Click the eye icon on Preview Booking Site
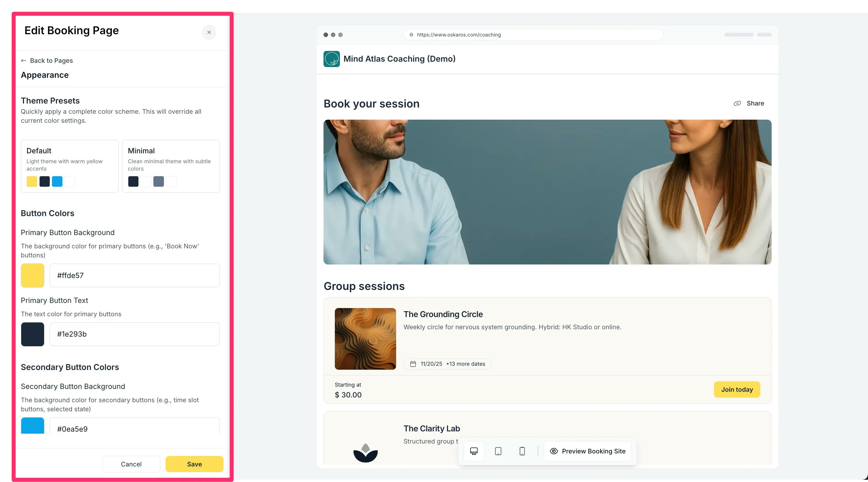The height and width of the screenshot is (482, 868). pyautogui.click(x=554, y=451)
